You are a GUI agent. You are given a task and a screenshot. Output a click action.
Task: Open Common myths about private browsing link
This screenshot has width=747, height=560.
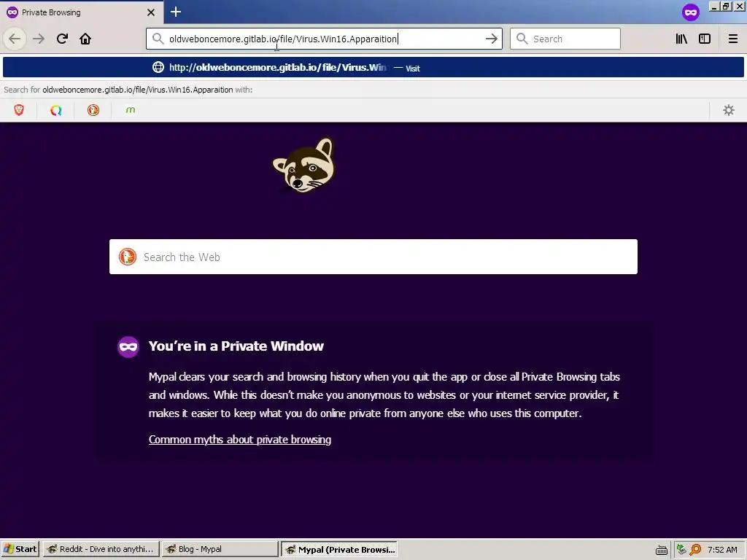[x=239, y=439]
